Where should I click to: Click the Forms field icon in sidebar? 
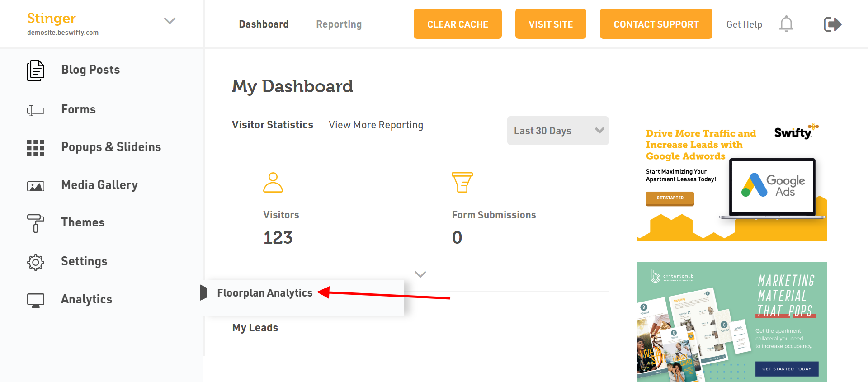click(36, 110)
